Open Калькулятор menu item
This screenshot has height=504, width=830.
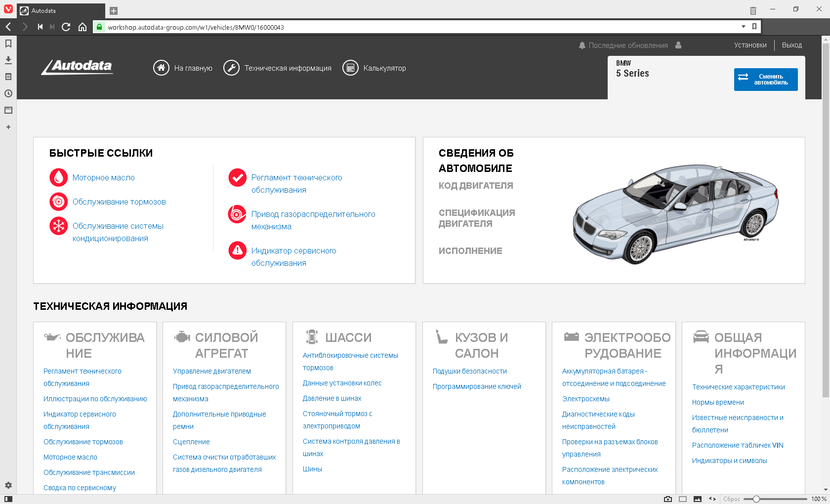pos(384,68)
